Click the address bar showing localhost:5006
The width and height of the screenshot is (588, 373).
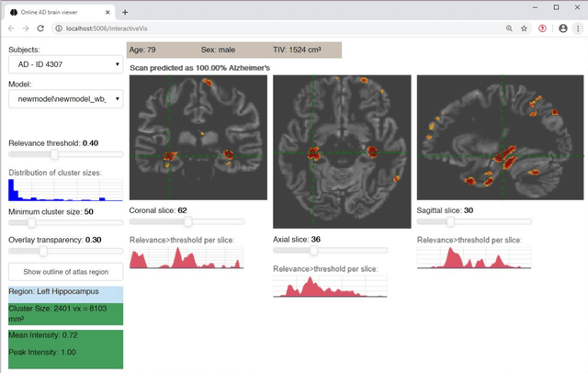point(276,28)
